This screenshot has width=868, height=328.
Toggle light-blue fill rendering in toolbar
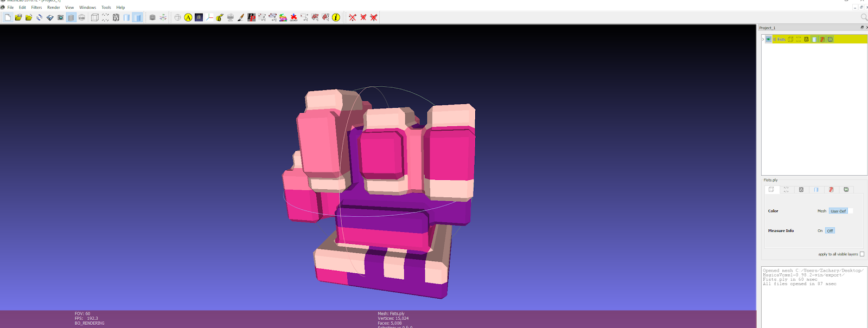pos(126,17)
